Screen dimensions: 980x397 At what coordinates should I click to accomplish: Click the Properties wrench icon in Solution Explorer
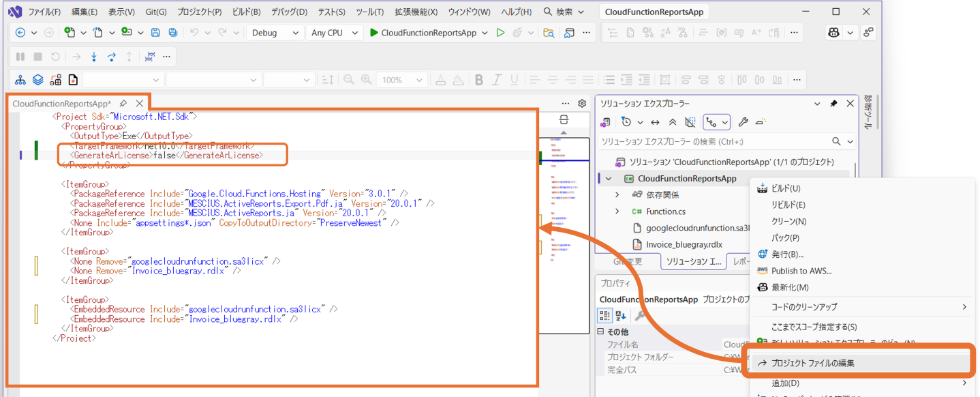[x=744, y=122]
